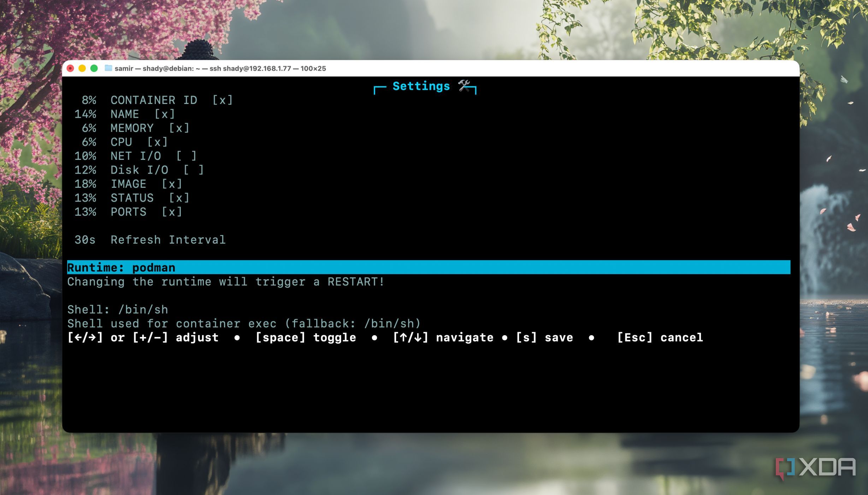The image size is (868, 495).
Task: Click the [space] toggle hint
Action: tap(306, 338)
